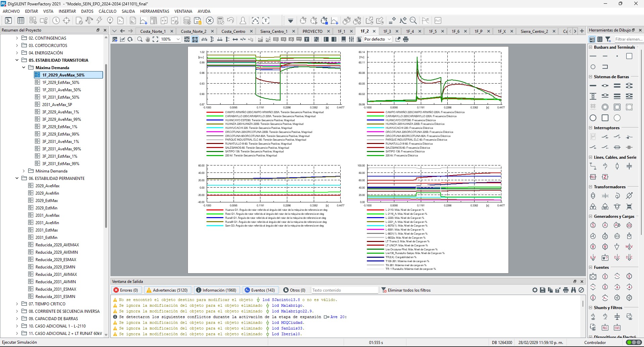The image size is (644, 347).
Task: Click the undo arrow in main toolbar
Action: coord(231,20)
